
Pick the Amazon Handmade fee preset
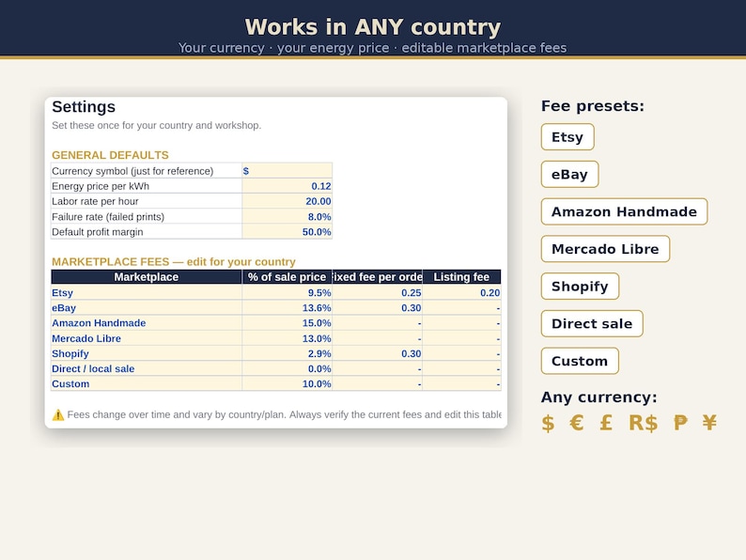(x=624, y=211)
